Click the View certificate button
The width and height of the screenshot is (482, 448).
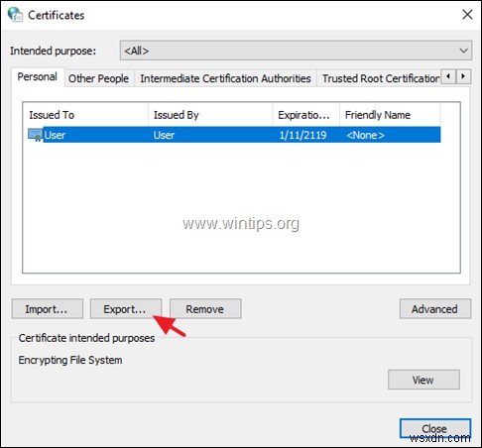coord(423,380)
